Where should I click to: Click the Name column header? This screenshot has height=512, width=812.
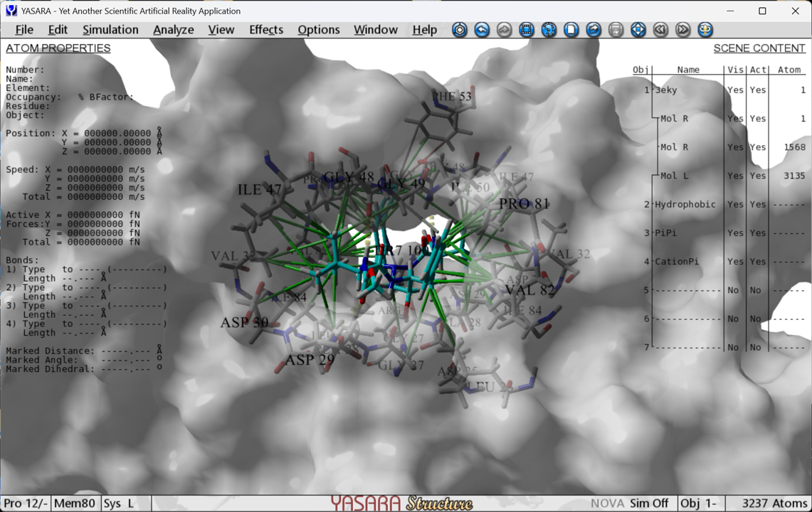(688, 70)
